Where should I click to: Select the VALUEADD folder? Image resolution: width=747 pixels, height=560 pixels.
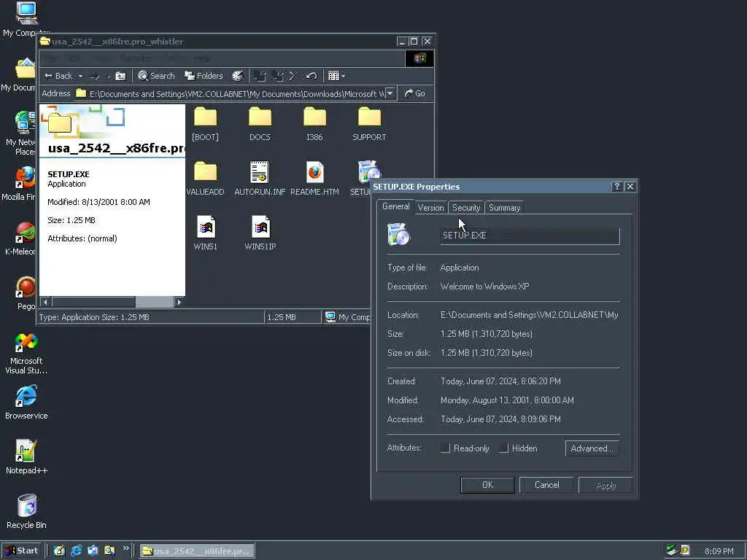point(205,179)
